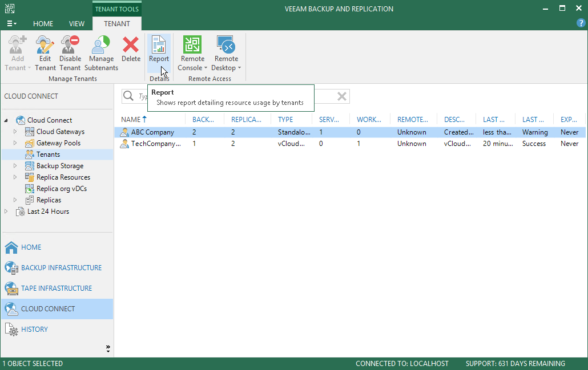This screenshot has width=588, height=370.
Task: Select Replica Resources in the tree
Action: pyautogui.click(x=63, y=177)
